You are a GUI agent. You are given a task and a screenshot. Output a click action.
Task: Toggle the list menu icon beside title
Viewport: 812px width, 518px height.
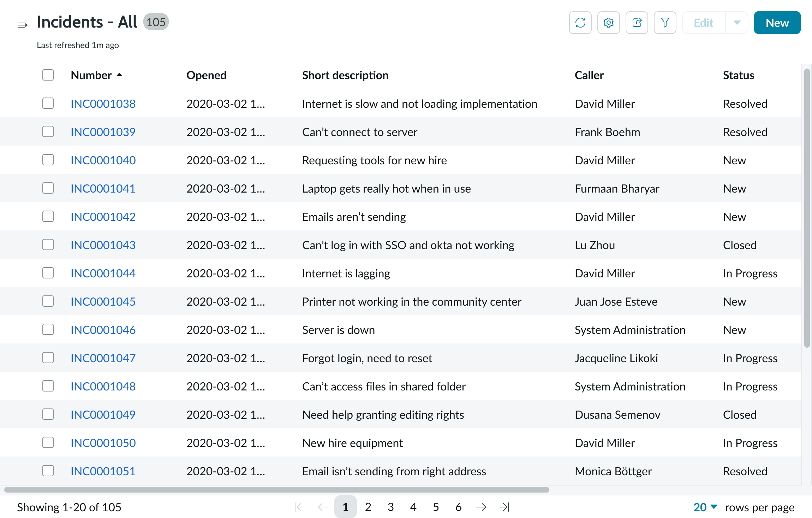(22, 25)
